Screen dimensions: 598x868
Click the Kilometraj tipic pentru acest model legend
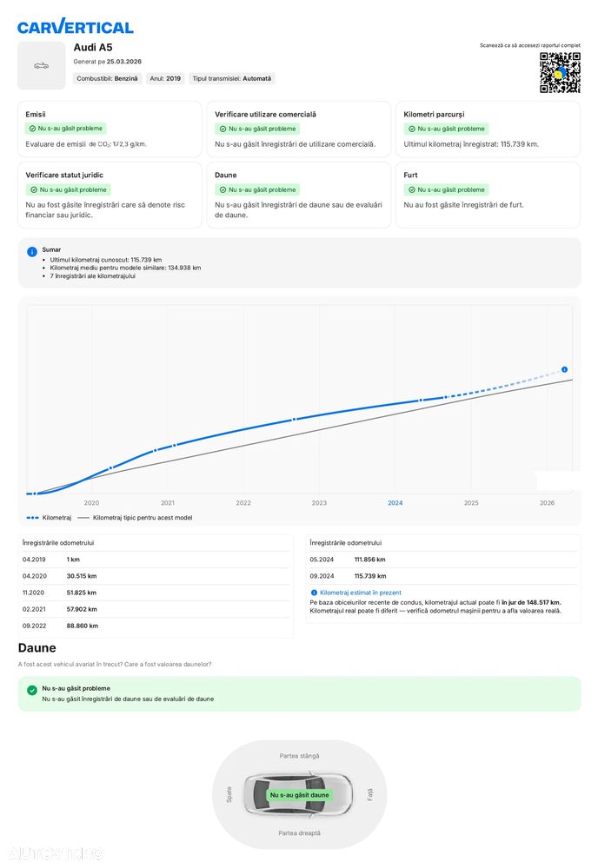pos(135,518)
